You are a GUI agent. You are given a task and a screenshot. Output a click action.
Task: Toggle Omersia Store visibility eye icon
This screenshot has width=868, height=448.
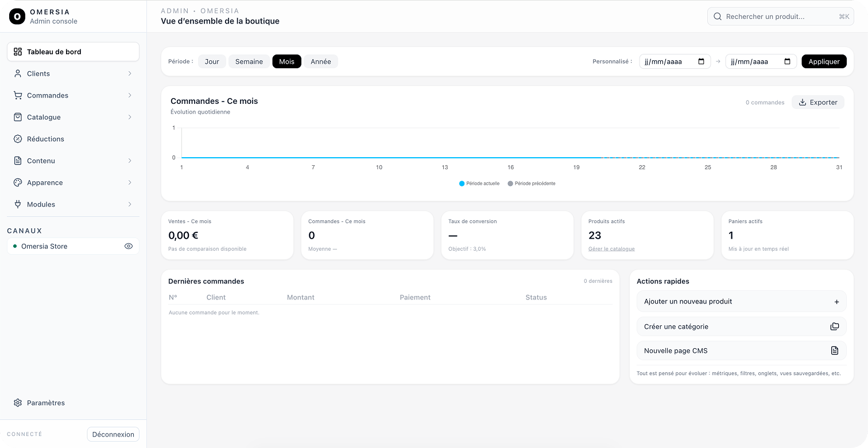pos(129,246)
